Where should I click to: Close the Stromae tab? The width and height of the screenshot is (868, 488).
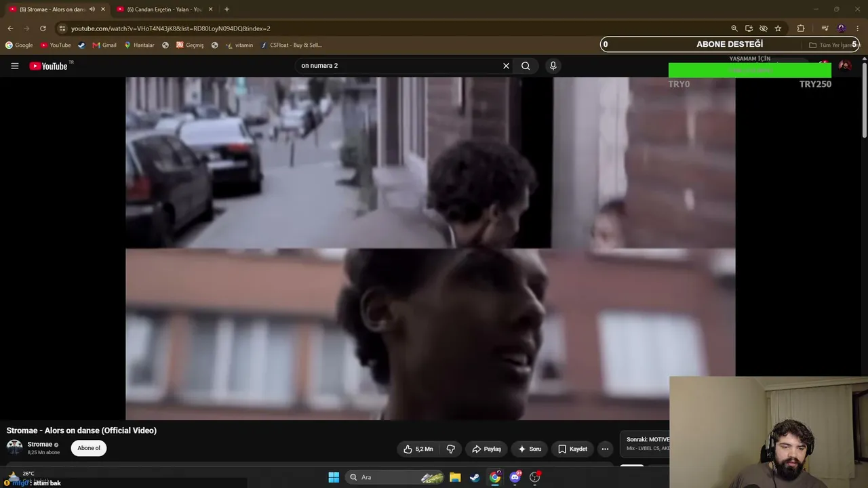click(103, 9)
